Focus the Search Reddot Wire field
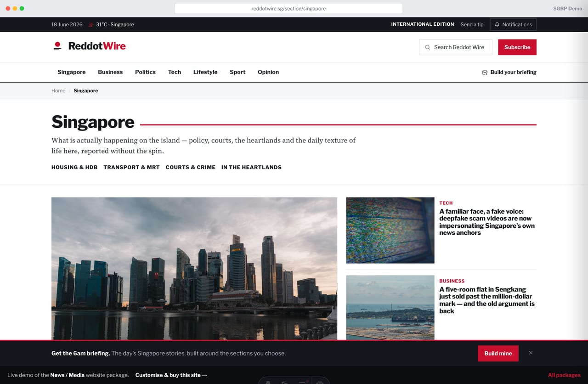 456,47
